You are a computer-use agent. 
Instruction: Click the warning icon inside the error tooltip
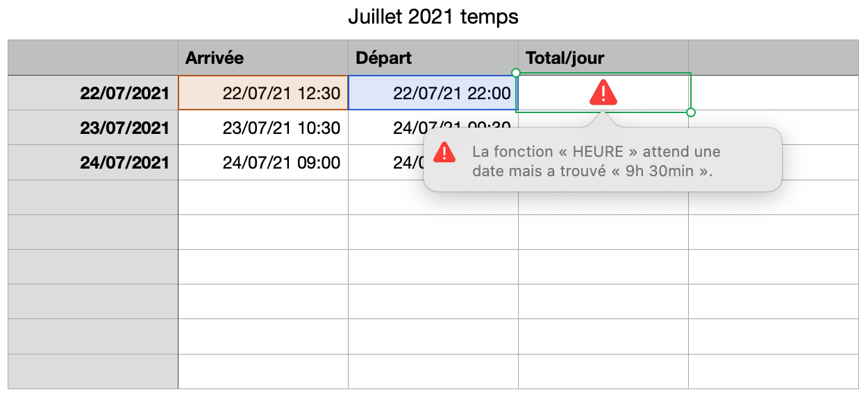[444, 152]
